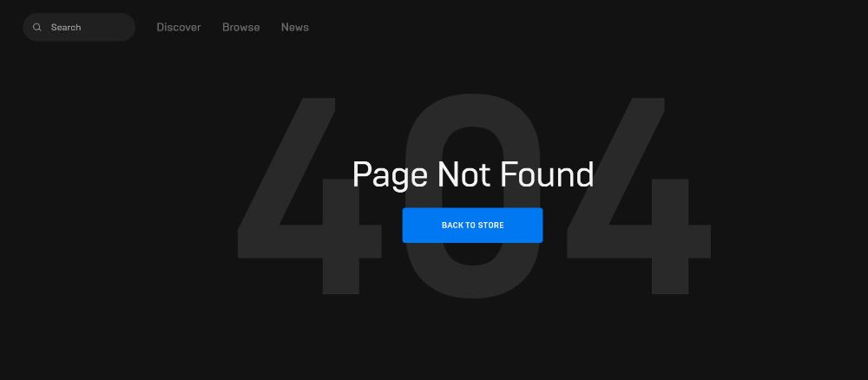Click the word Found in the heading
868x380 pixels.
click(x=547, y=174)
